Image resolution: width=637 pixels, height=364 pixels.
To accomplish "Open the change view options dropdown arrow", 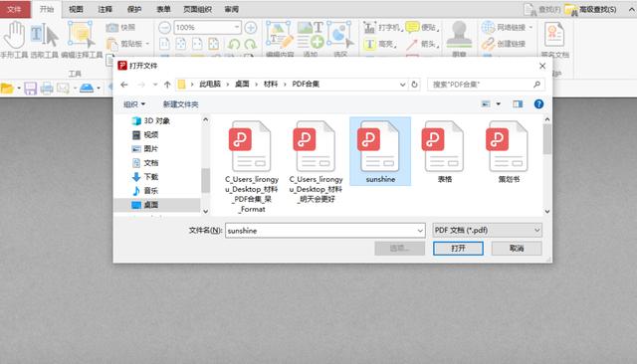I will pyautogui.click(x=498, y=103).
